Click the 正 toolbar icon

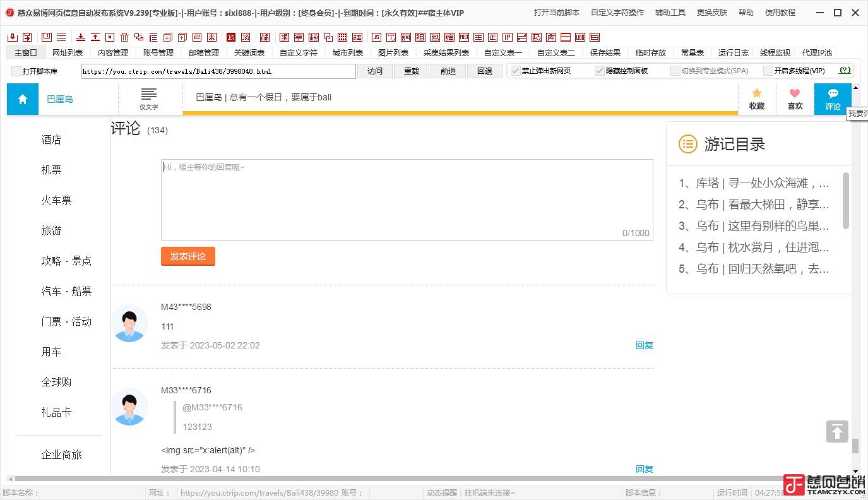click(493, 37)
